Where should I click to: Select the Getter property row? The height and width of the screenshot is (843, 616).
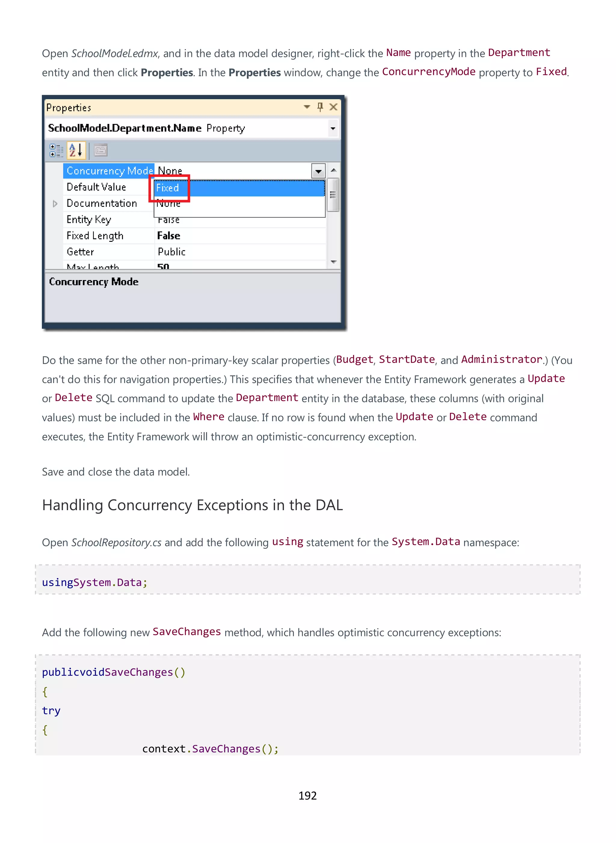[x=109, y=252]
